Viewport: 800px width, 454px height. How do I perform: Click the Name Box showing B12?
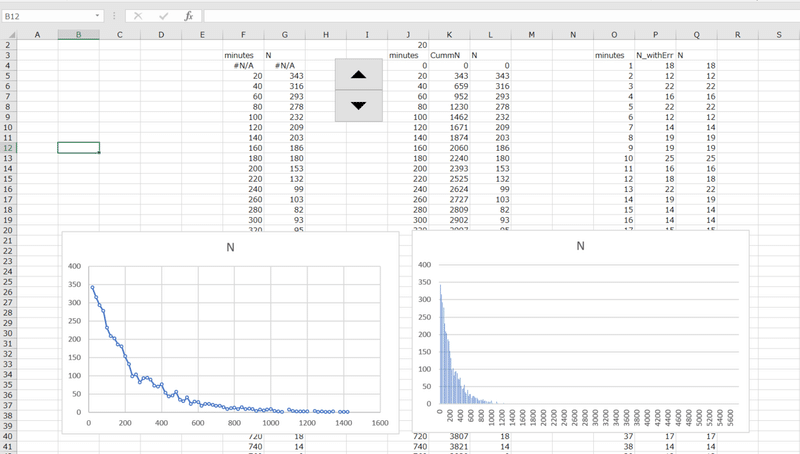[47, 16]
